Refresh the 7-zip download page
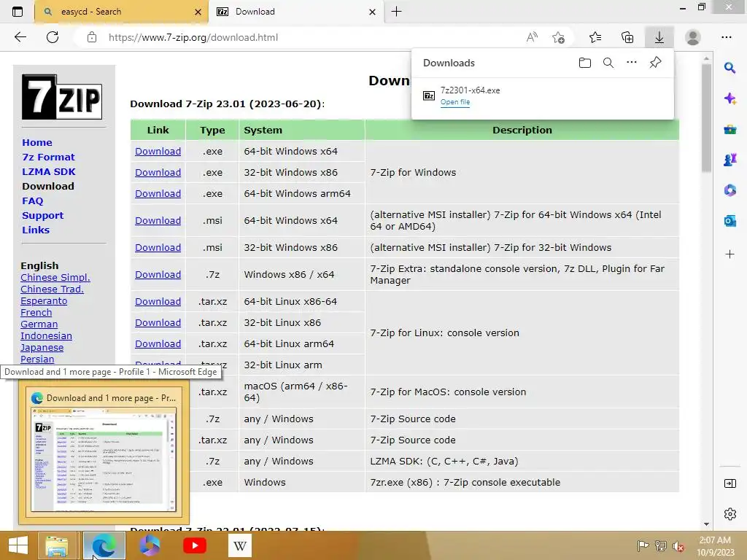This screenshot has width=747, height=560. [x=53, y=37]
